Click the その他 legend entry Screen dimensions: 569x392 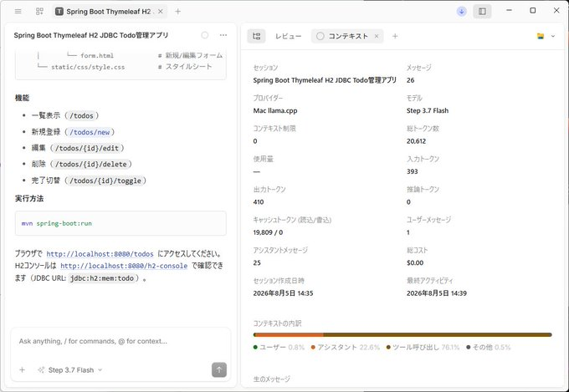(489, 348)
